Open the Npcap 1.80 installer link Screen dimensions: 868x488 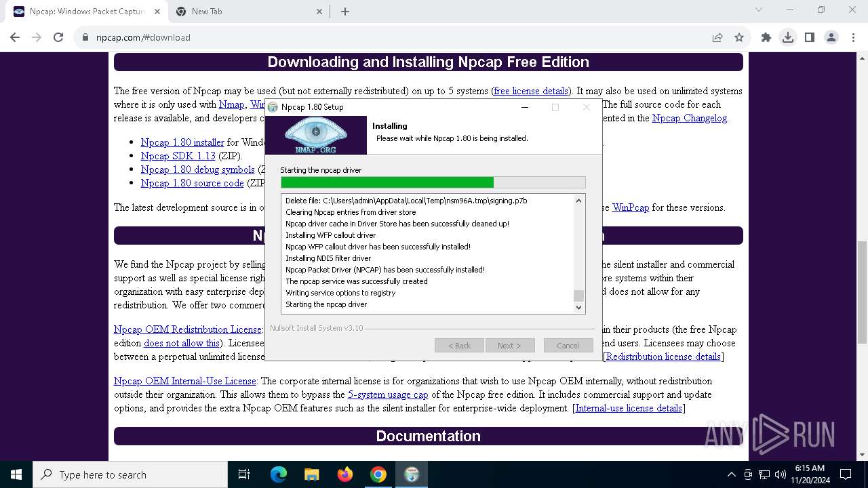(182, 142)
